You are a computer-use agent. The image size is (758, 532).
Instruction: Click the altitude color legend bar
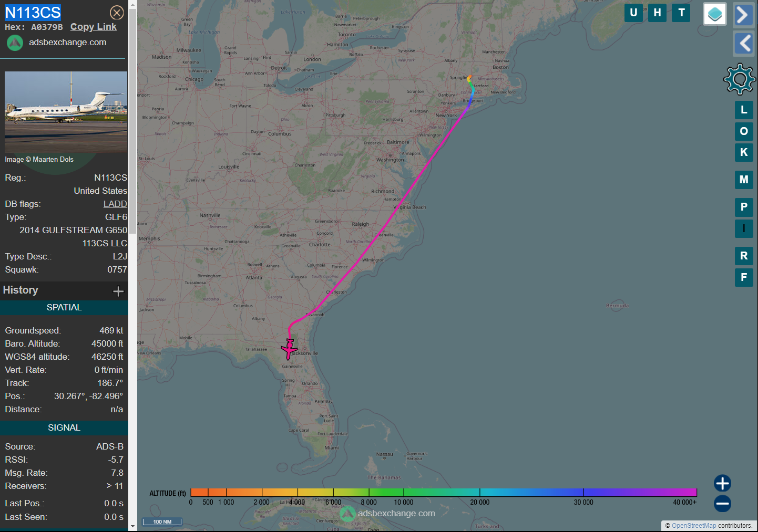[x=444, y=492]
